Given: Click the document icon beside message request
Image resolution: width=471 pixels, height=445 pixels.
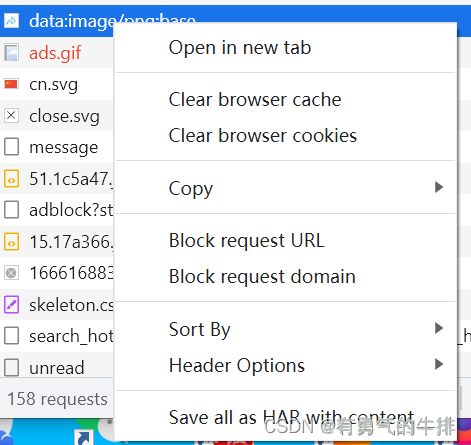Looking at the screenshot, I should pos(11,147).
